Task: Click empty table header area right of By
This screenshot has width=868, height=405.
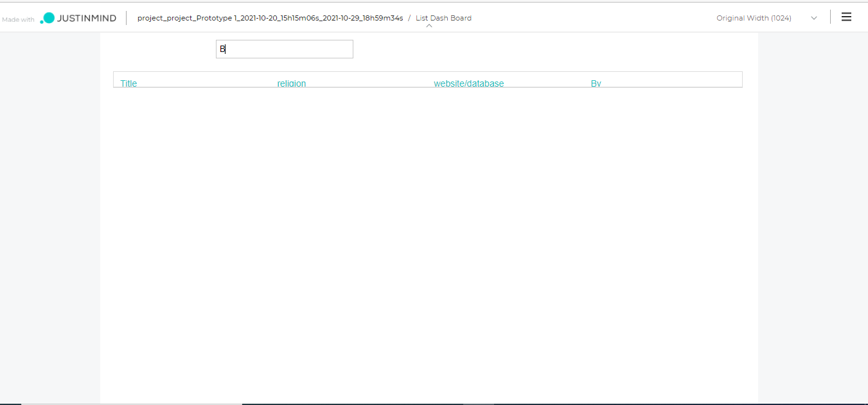Action: click(x=675, y=80)
